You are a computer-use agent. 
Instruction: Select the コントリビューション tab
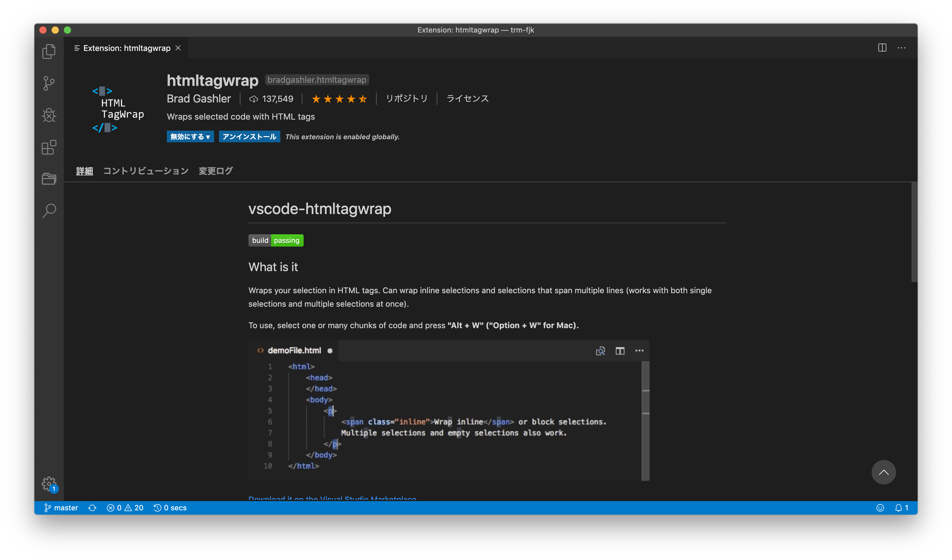[x=146, y=171]
